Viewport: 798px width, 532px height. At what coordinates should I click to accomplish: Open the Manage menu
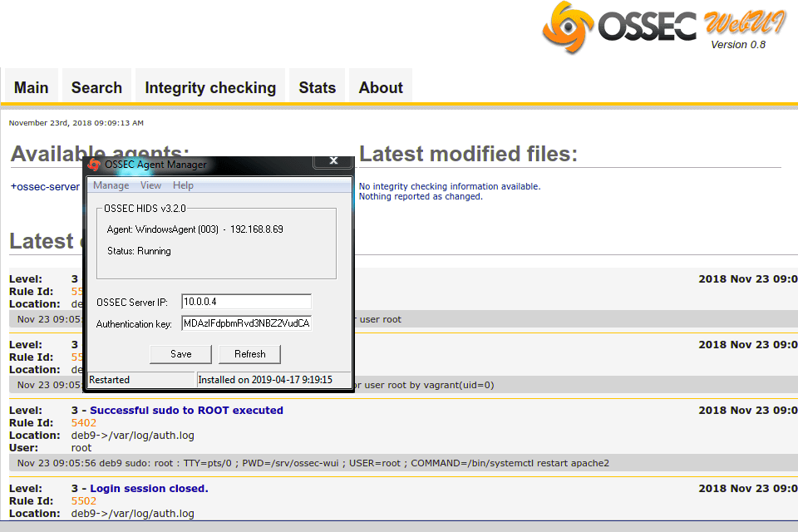[111, 185]
